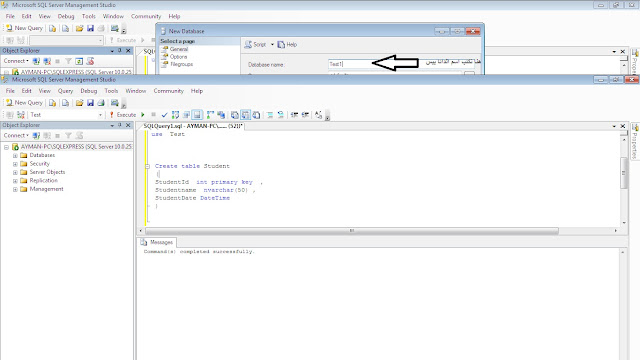
Task: Click the green Debug play icon
Action: (143, 115)
